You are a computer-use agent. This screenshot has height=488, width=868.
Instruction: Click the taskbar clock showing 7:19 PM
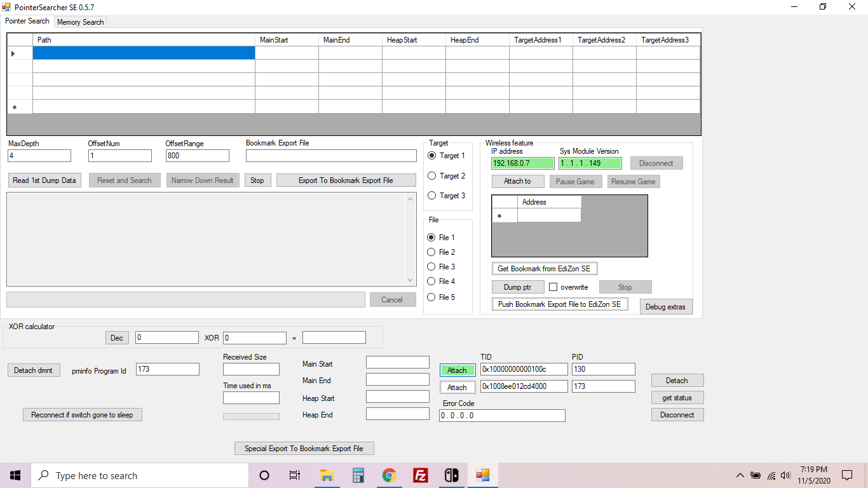coord(813,475)
